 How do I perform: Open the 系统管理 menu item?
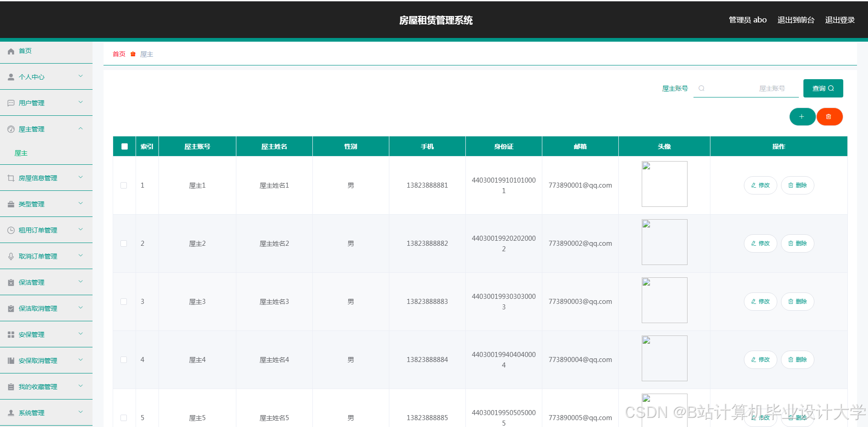[x=46, y=413]
